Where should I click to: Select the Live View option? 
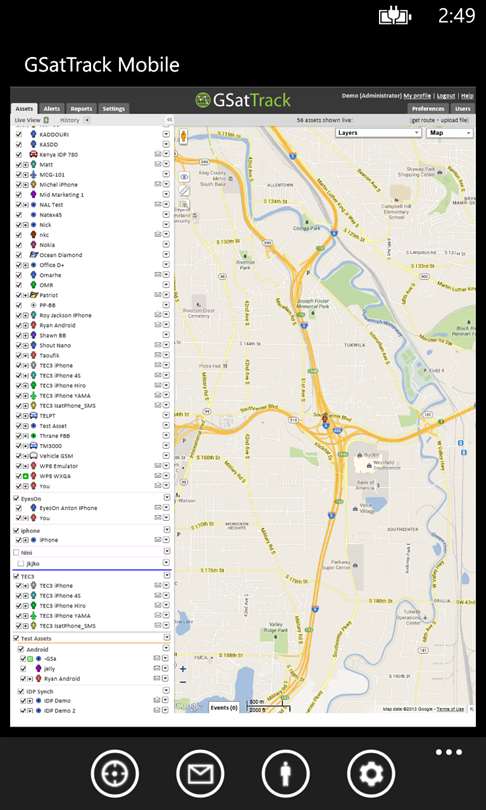(x=27, y=120)
